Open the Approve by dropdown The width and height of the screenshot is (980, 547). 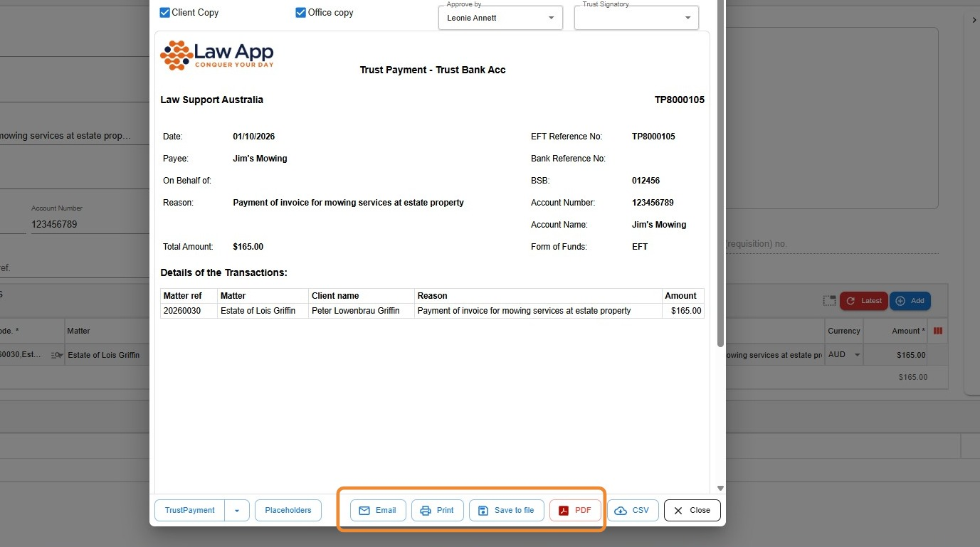pos(500,18)
